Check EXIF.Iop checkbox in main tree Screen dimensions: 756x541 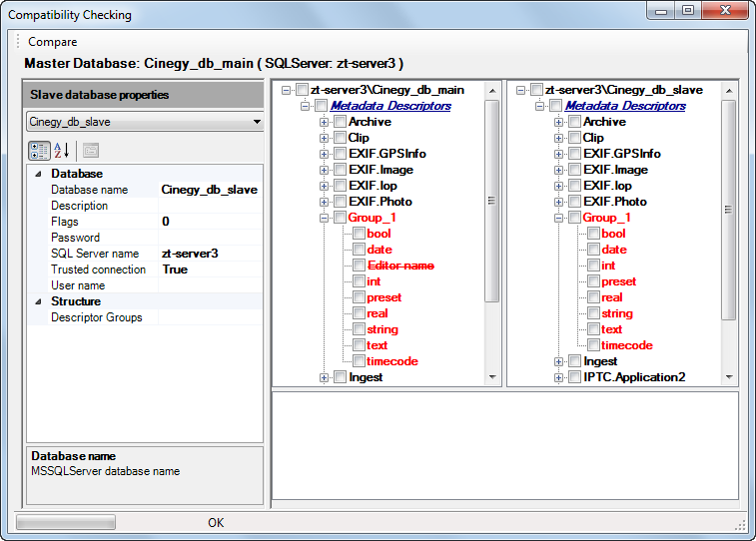coord(340,186)
